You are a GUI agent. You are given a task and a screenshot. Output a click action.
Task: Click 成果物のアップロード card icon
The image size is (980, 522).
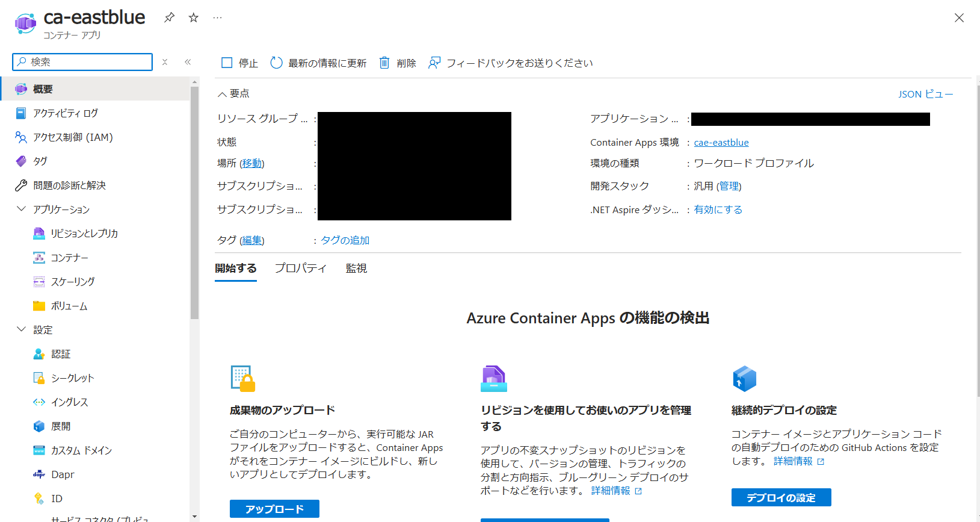pos(243,379)
